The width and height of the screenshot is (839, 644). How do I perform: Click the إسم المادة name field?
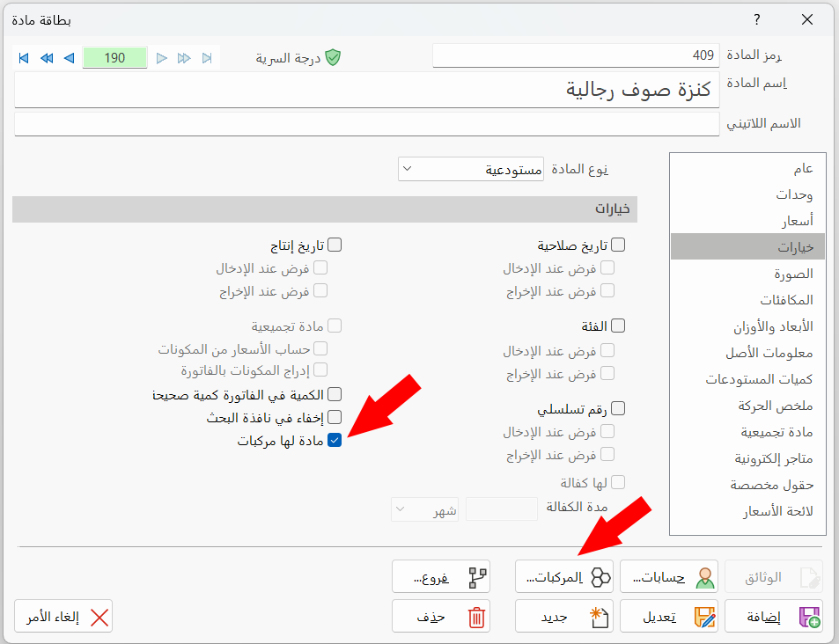pyautogui.click(x=367, y=90)
